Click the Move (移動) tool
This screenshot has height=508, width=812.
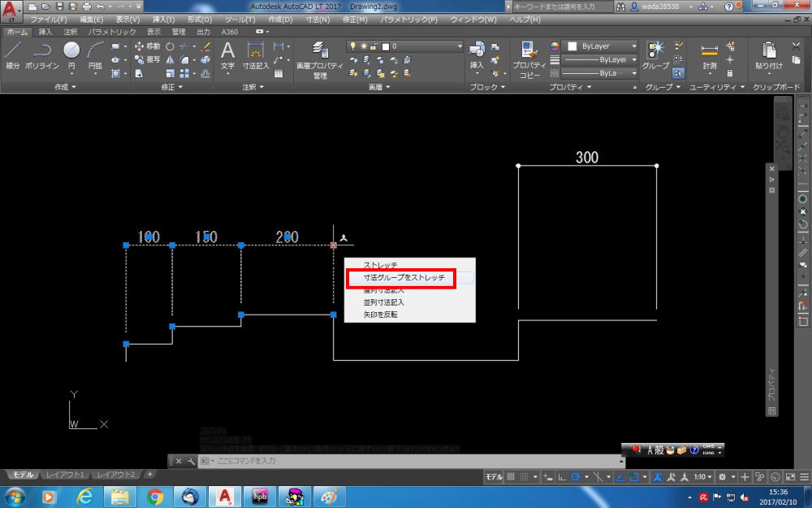pyautogui.click(x=148, y=46)
